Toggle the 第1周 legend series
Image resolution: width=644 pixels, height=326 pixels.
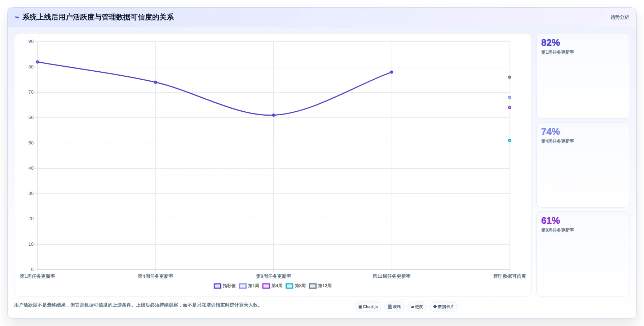249,286
